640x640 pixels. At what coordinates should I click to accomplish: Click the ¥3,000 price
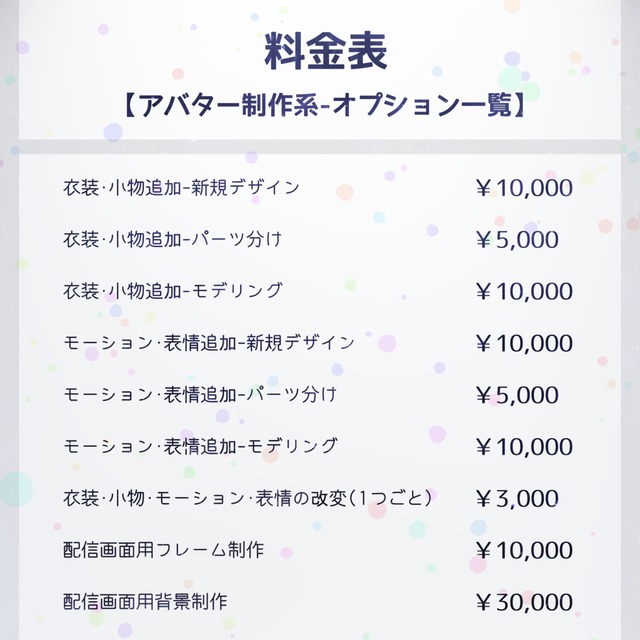(x=517, y=498)
